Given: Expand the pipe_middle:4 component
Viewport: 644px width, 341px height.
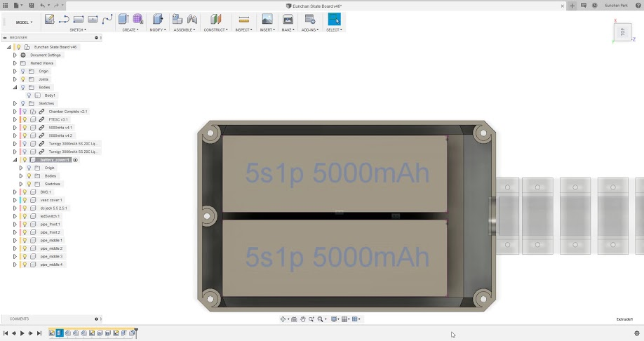Looking at the screenshot, I should coord(15,265).
